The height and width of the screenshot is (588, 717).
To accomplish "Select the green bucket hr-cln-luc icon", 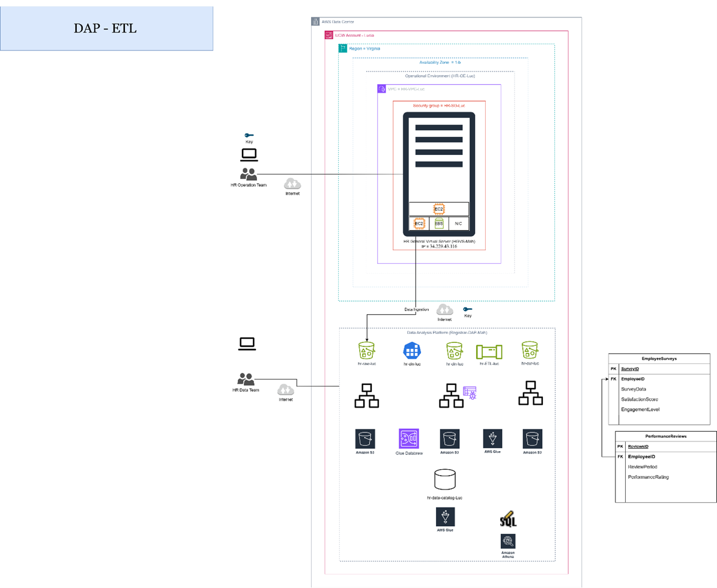I will coord(455,351).
